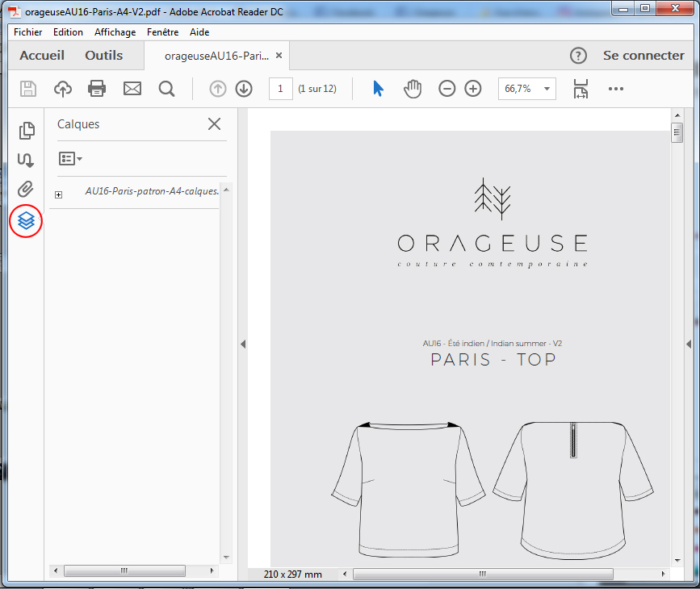Click the document horizontal scrollbar thumb

point(483,574)
